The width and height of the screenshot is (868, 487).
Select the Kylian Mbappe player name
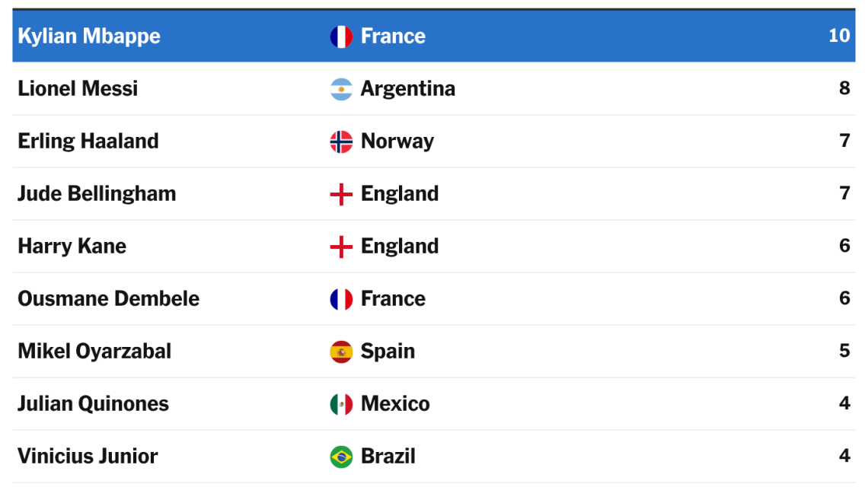click(x=89, y=37)
